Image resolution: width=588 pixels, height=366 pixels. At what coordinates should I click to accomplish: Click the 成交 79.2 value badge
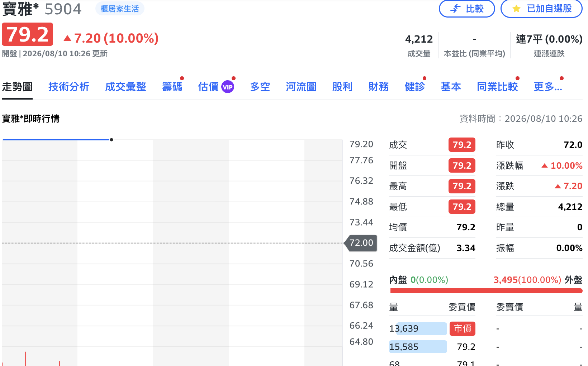pyautogui.click(x=462, y=145)
